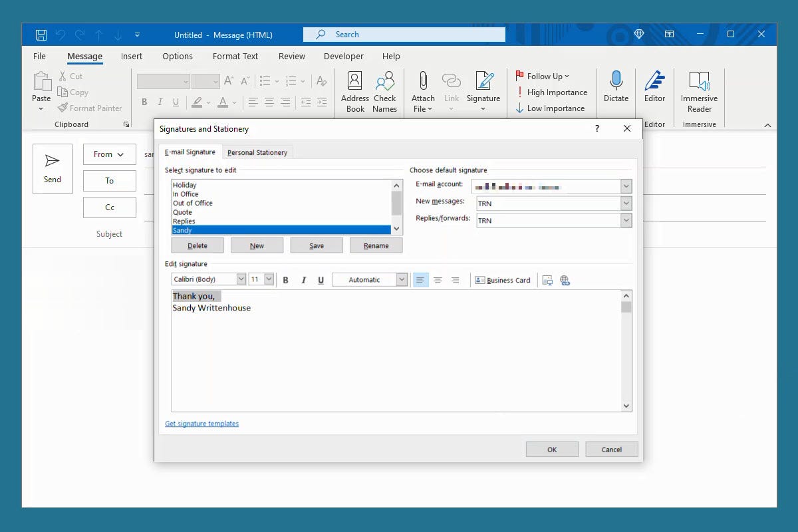
Task: Select the Dictate icon in the ribbon
Action: (x=616, y=90)
